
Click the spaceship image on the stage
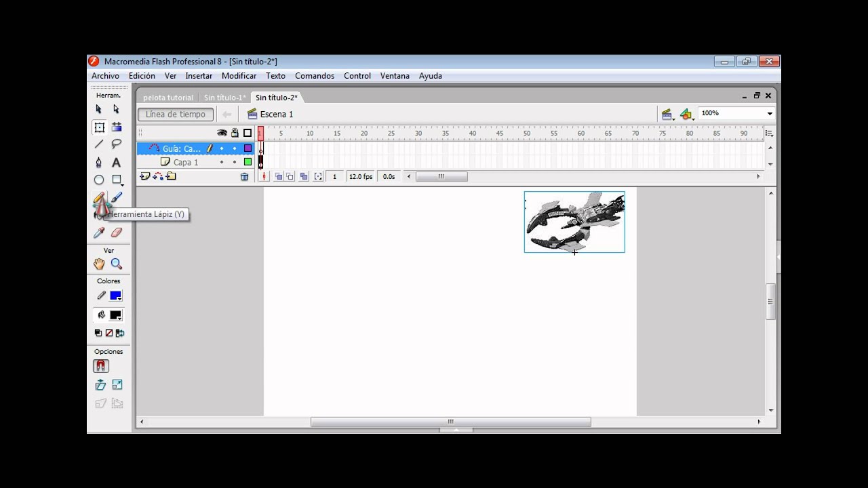pyautogui.click(x=574, y=222)
